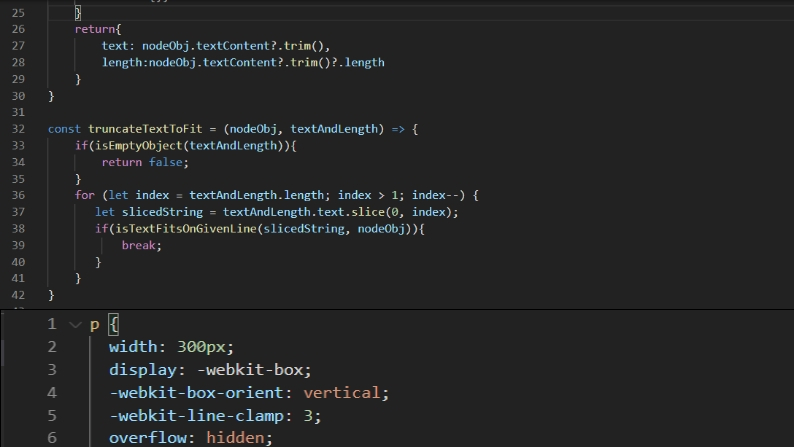794x447 pixels.
Task: Select line number 1 in CSS pane
Action: (x=52, y=324)
